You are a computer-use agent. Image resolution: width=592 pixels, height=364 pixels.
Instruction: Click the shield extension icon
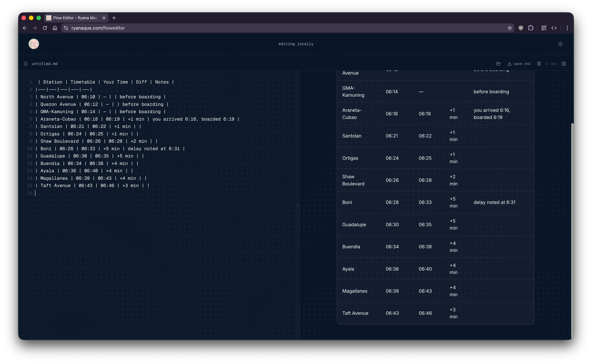(x=521, y=28)
